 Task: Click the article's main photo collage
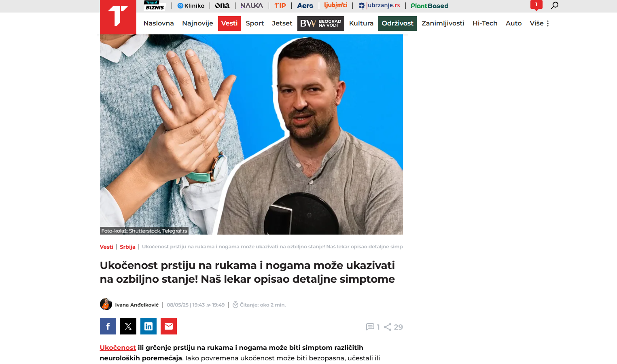pos(251,134)
